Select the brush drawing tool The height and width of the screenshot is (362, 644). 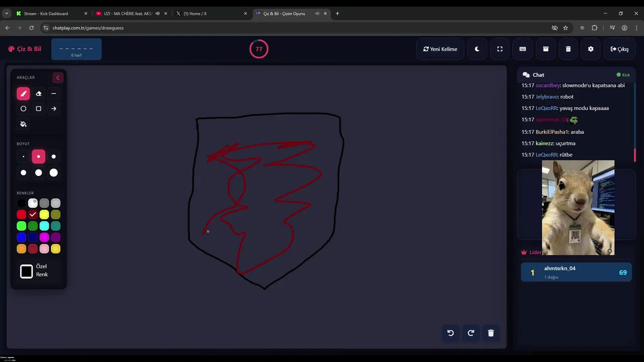[23, 94]
